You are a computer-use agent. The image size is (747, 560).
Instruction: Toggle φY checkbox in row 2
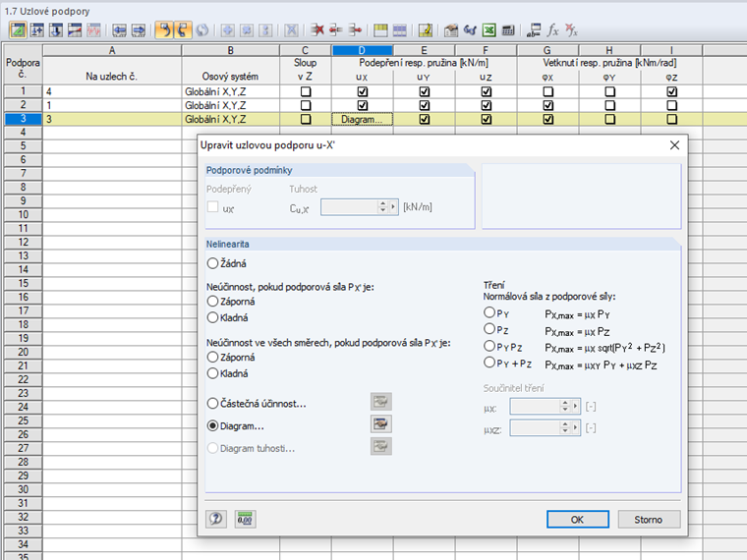[609, 105]
